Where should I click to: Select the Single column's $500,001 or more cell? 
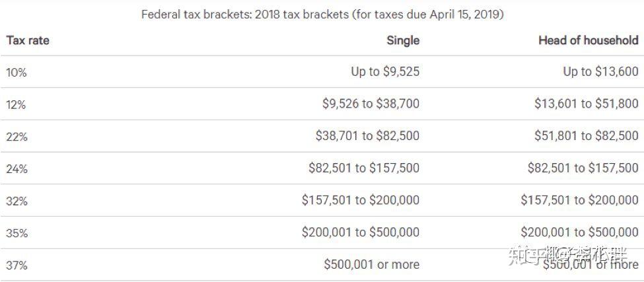coord(371,264)
